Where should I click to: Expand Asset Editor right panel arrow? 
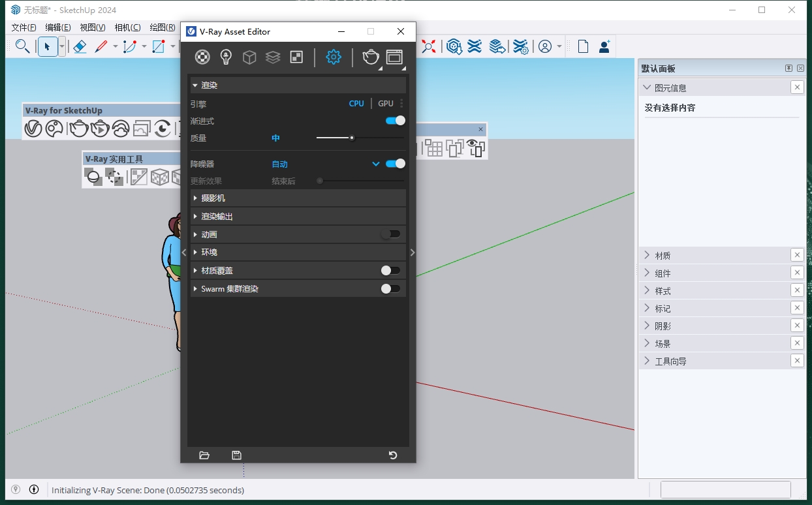pos(412,252)
